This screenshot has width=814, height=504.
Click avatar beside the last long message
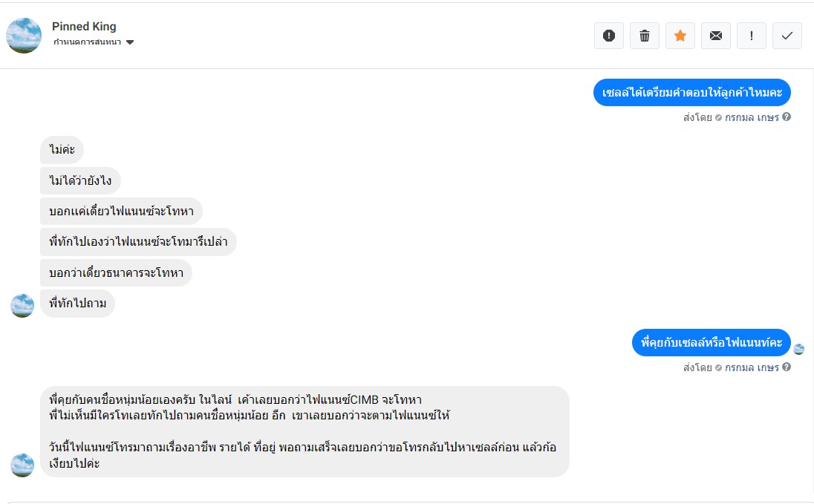point(22,465)
